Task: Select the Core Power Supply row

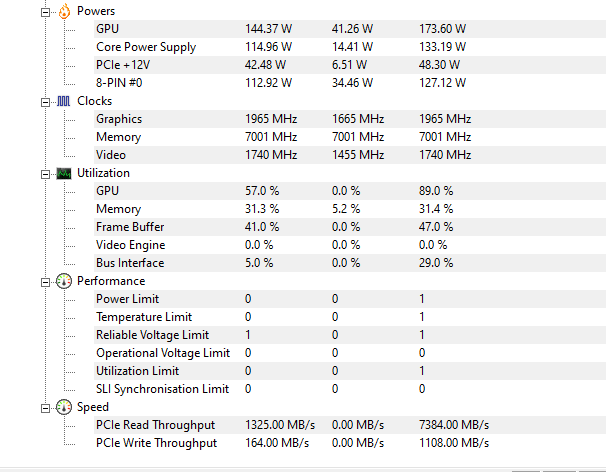Action: [350, 47]
